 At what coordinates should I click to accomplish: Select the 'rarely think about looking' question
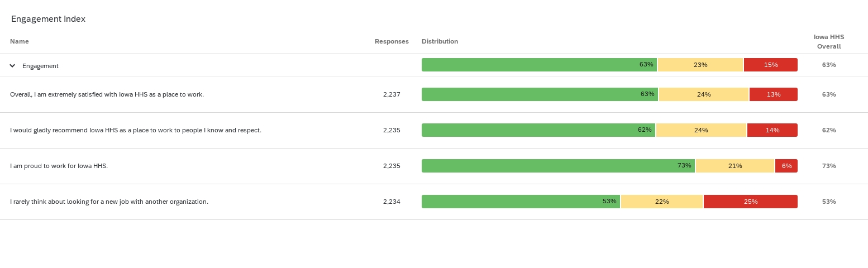109,202
